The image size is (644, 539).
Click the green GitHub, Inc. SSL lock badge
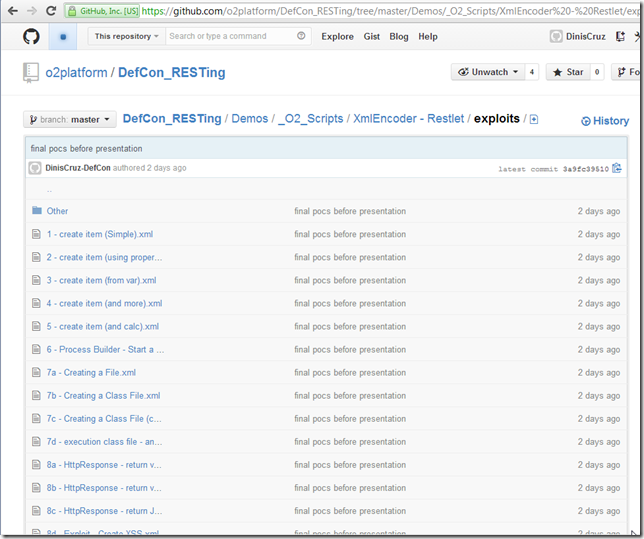coord(103,11)
